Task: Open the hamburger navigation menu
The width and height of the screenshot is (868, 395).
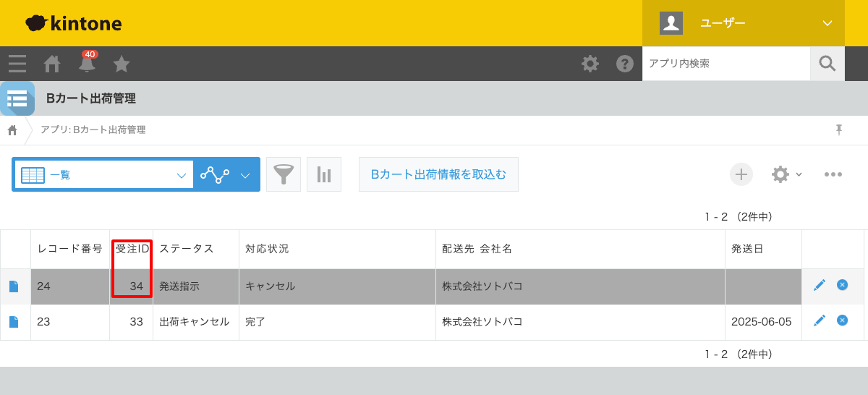Action: point(17,64)
